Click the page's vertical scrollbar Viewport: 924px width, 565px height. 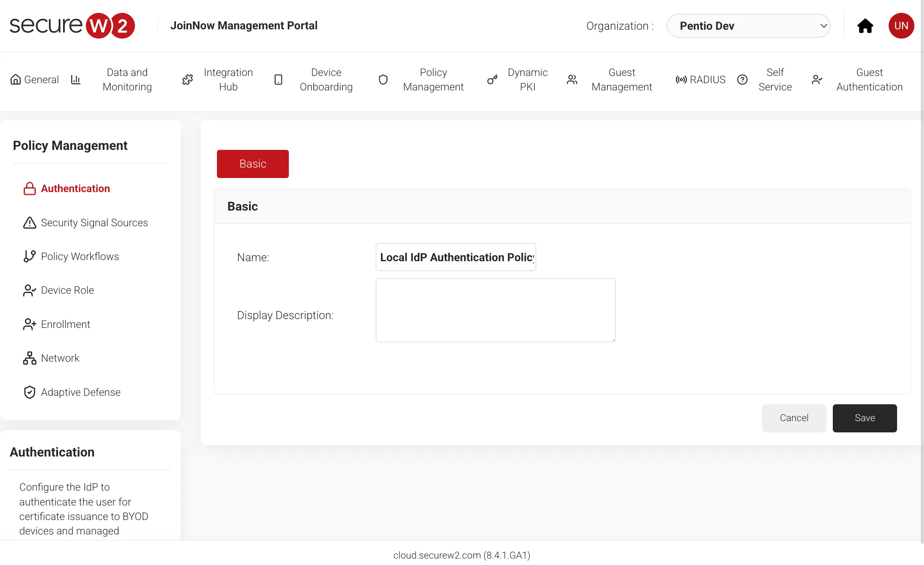pyautogui.click(x=922, y=272)
